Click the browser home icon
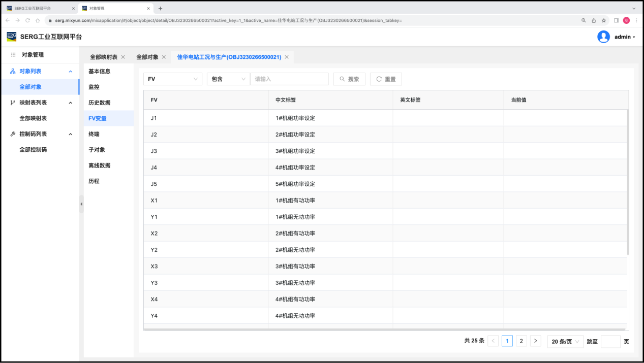644x363 pixels. (x=38, y=20)
